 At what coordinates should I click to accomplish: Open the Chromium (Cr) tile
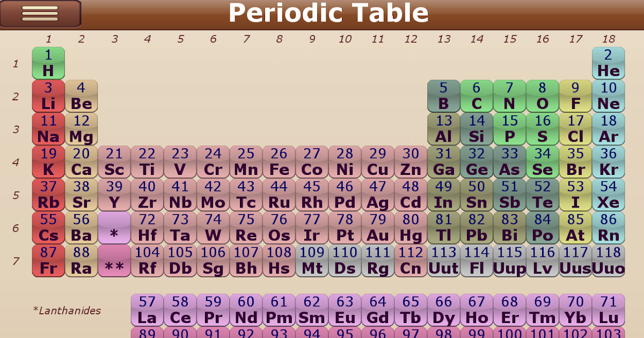click(213, 162)
